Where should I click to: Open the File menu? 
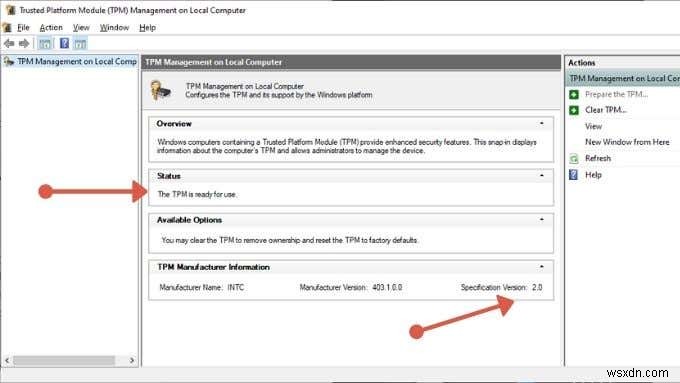[x=23, y=27]
